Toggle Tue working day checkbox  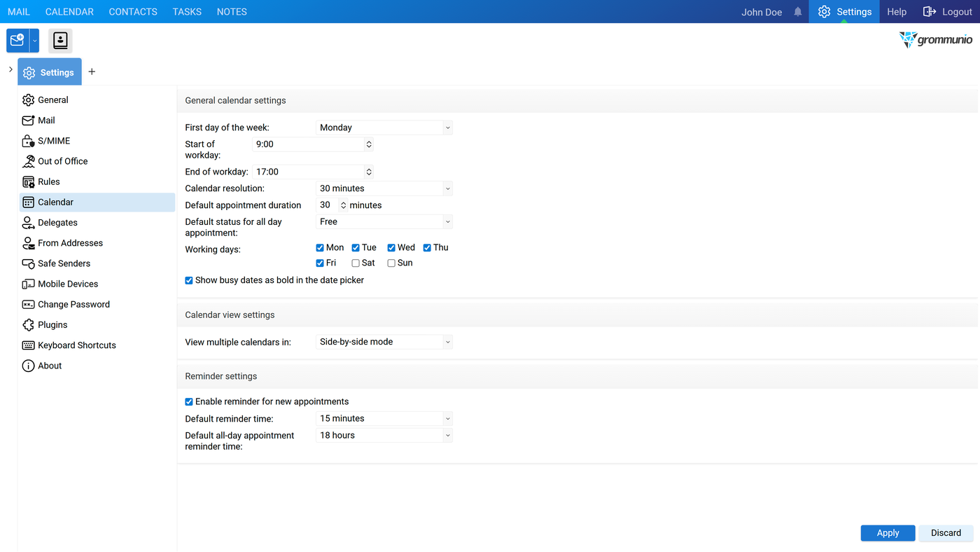356,248
